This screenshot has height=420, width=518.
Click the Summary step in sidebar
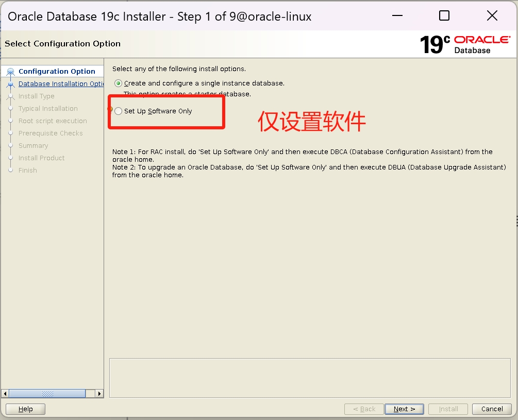tap(33, 146)
